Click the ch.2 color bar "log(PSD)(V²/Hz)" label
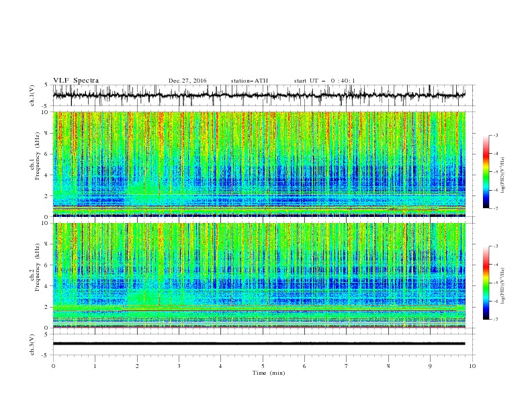The image size is (532, 411). tap(502, 286)
